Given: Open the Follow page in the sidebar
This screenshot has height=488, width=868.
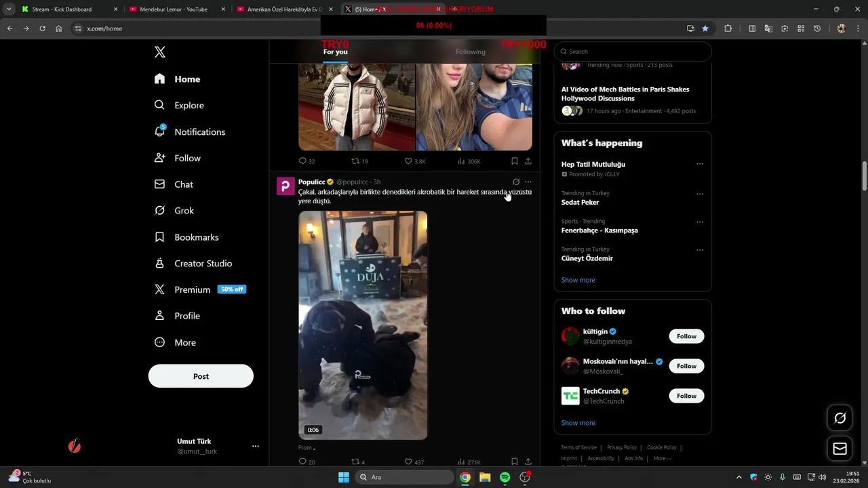Looking at the screenshot, I should point(177,158).
